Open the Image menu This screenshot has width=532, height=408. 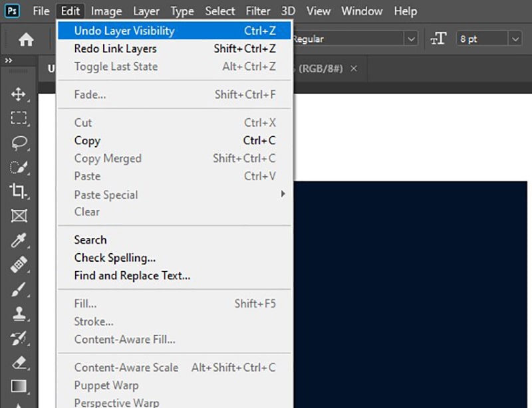coord(106,11)
